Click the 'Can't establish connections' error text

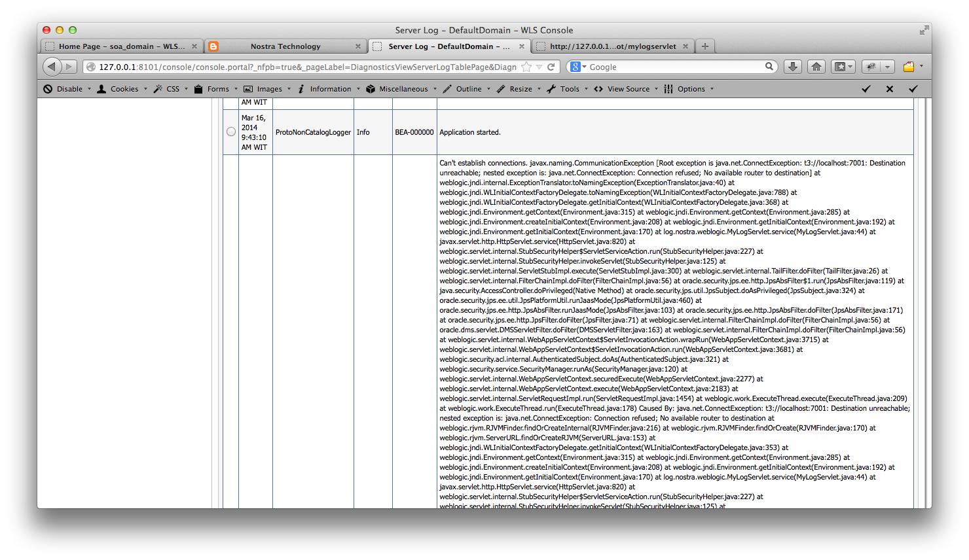[483, 163]
